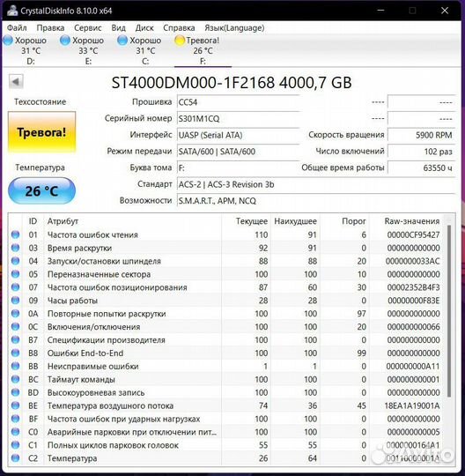
Task: Click raw value 00000CF95427
Action: [413, 234]
